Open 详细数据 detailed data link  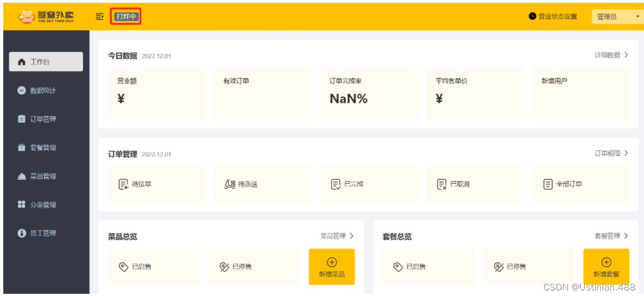pyautogui.click(x=607, y=55)
